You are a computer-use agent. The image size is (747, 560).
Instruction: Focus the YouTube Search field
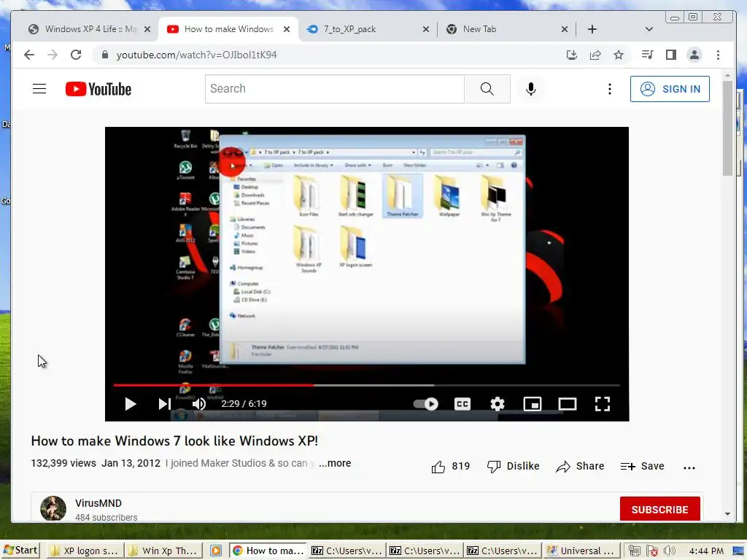[334, 89]
